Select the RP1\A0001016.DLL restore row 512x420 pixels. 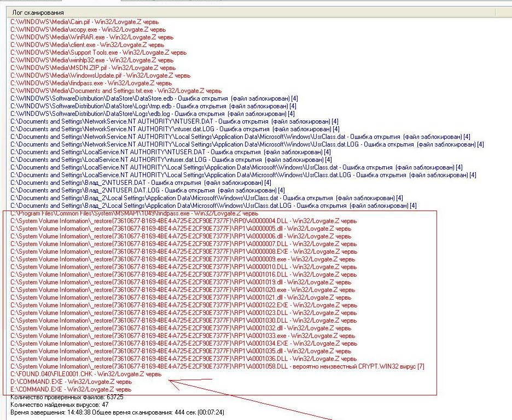[183, 275]
